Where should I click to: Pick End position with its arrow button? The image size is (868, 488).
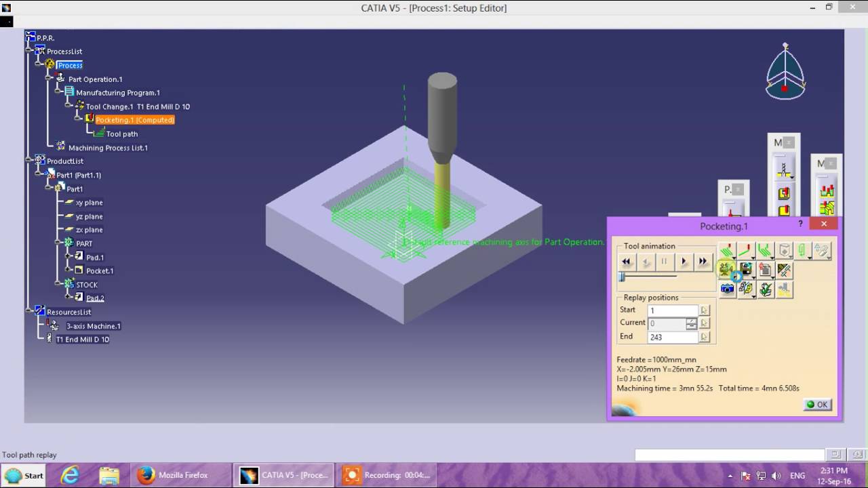click(705, 337)
